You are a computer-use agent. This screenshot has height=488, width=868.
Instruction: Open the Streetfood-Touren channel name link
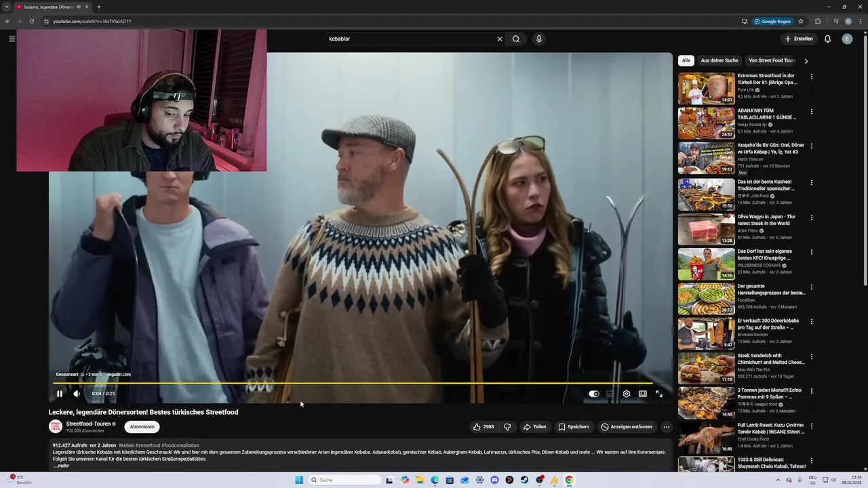[88, 424]
